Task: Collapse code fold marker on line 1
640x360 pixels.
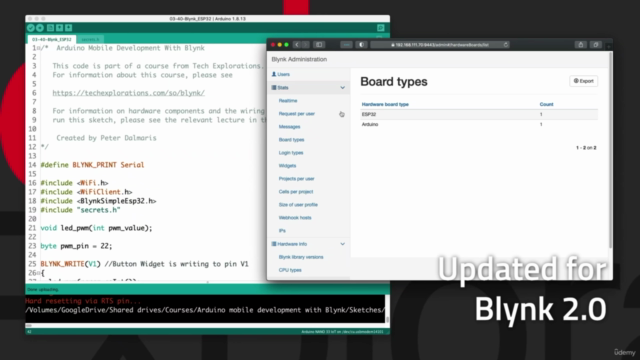Action: tap(39, 48)
